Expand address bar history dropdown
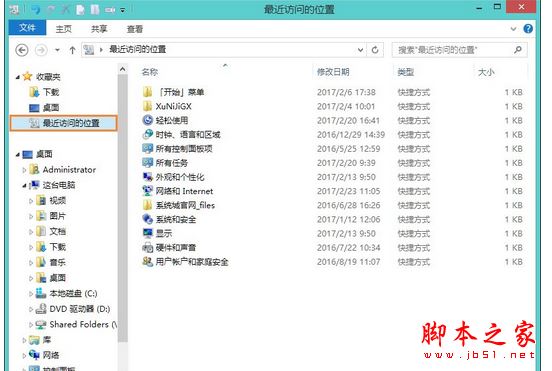Viewport: 552px width, 371px height. click(x=360, y=50)
